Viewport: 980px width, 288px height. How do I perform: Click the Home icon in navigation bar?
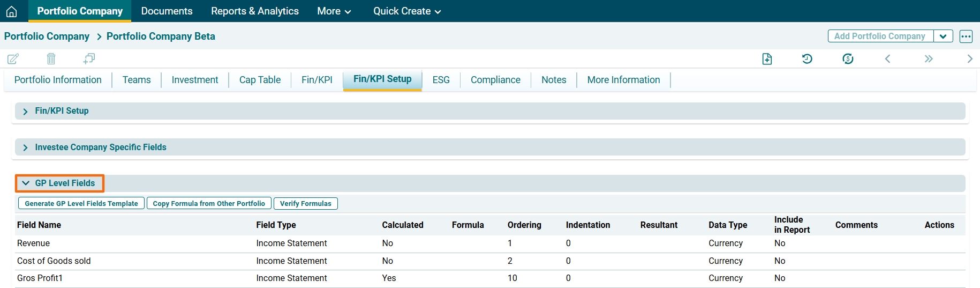[11, 11]
